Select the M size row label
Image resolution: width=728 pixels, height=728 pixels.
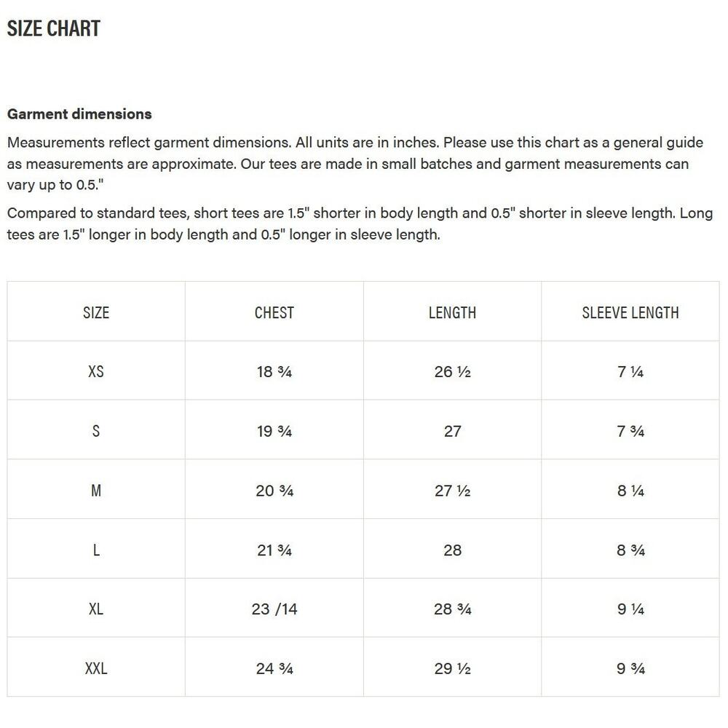(96, 491)
